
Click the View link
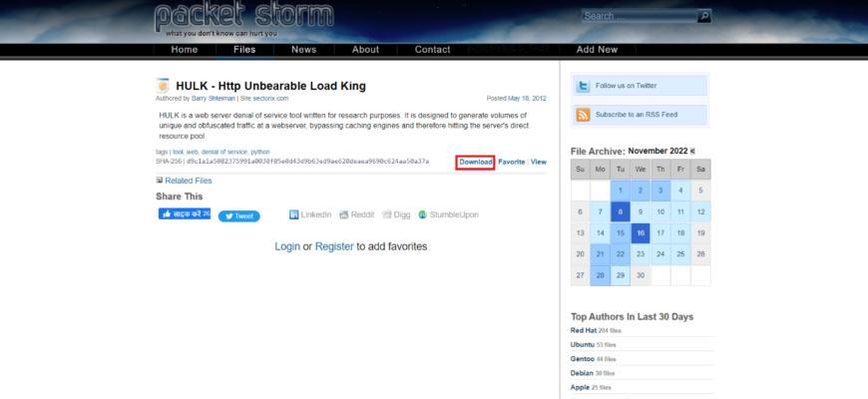click(x=539, y=163)
